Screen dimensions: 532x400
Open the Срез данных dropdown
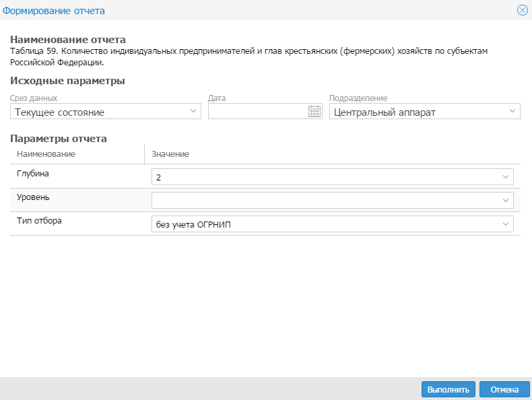[106, 111]
